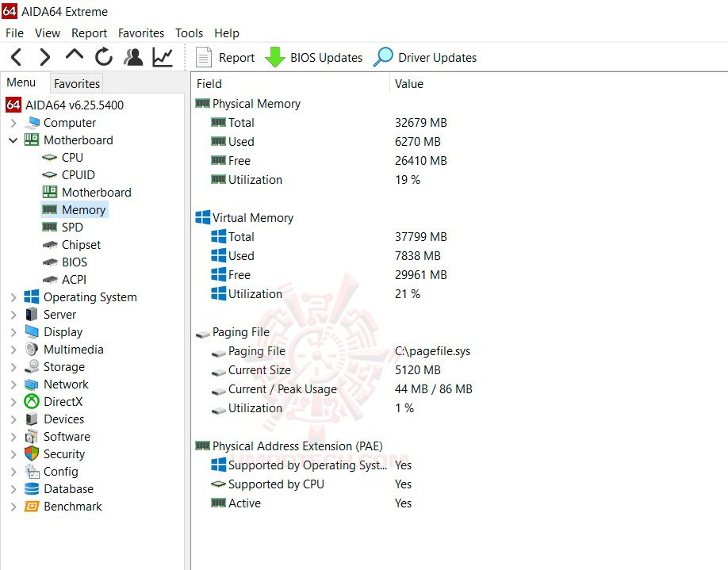The image size is (728, 570).
Task: Click the up-level navigation icon
Action: (x=75, y=56)
